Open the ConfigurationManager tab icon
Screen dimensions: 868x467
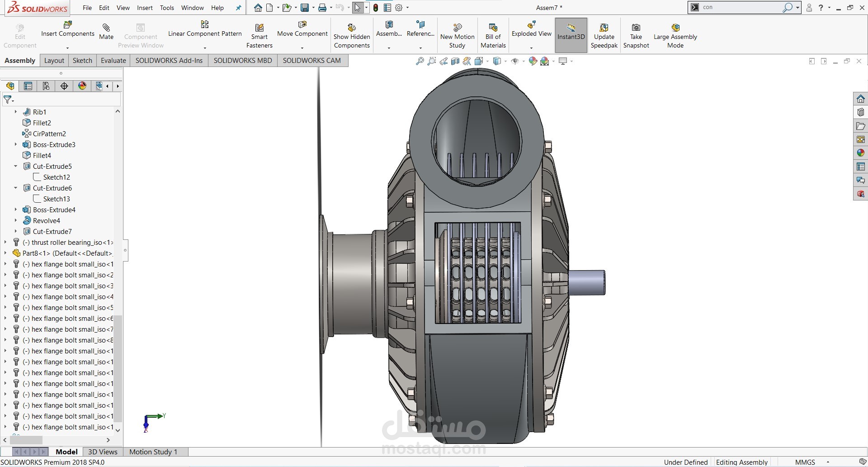coord(46,86)
